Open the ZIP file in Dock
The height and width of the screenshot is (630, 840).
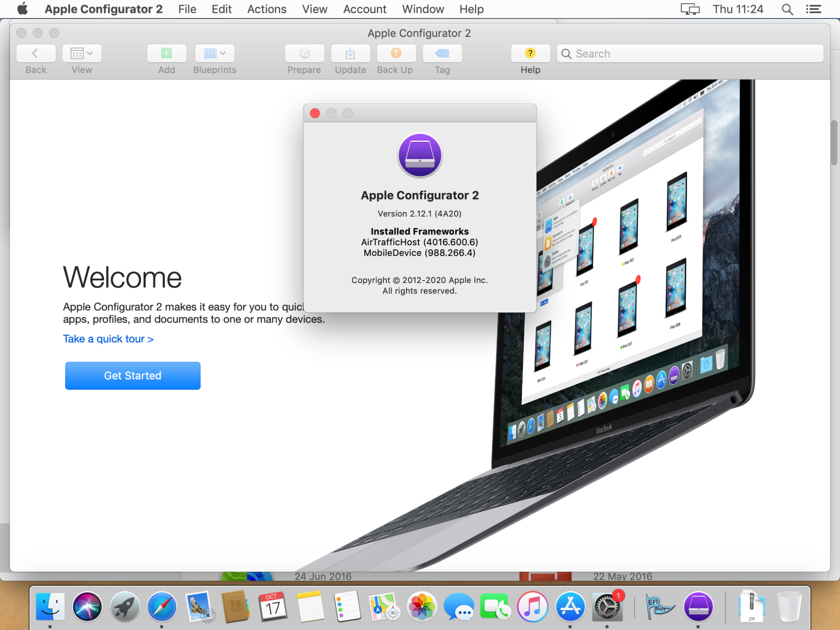coord(751,606)
